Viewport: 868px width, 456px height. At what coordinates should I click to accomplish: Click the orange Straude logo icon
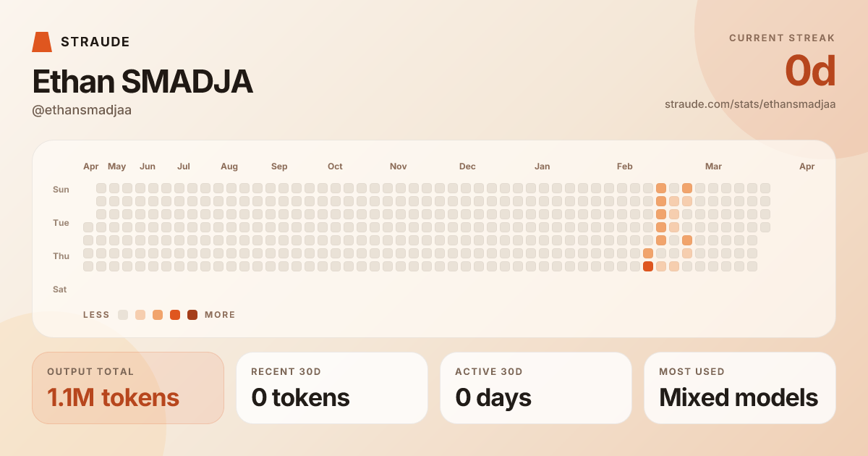(42, 42)
